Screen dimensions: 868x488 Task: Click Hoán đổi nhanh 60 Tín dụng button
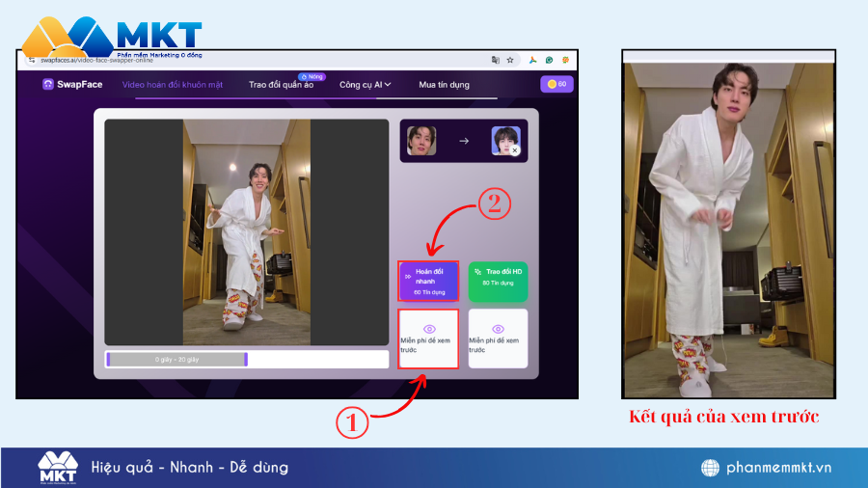pos(428,281)
